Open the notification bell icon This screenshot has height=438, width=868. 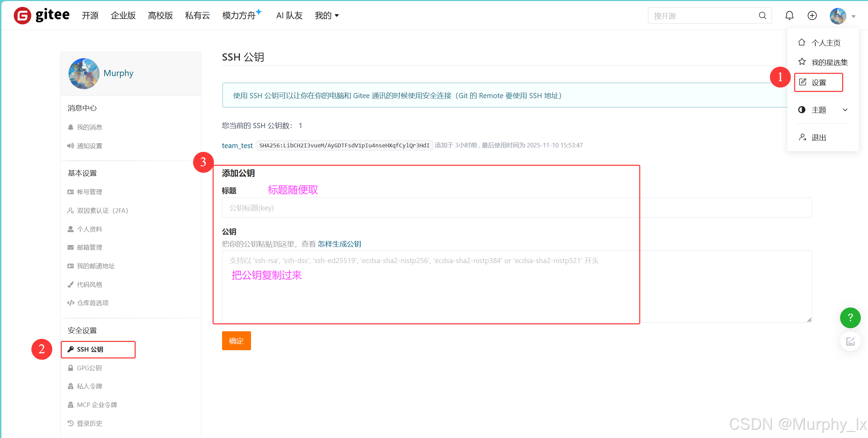[x=789, y=15]
